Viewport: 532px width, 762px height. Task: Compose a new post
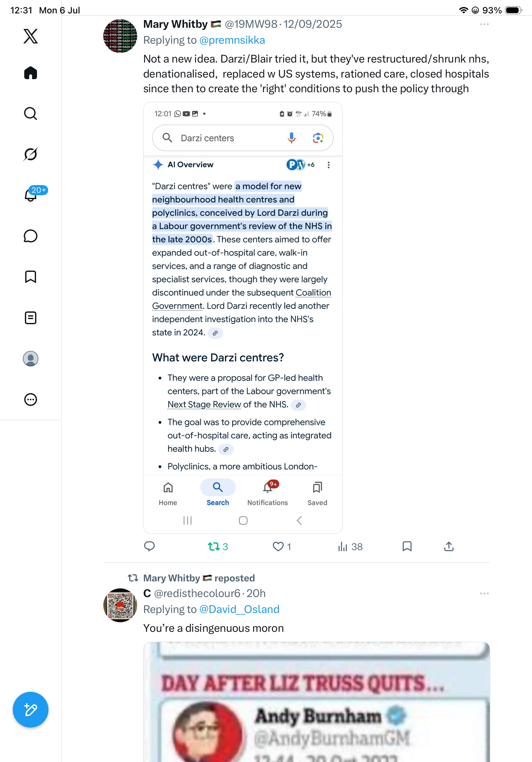[31, 710]
